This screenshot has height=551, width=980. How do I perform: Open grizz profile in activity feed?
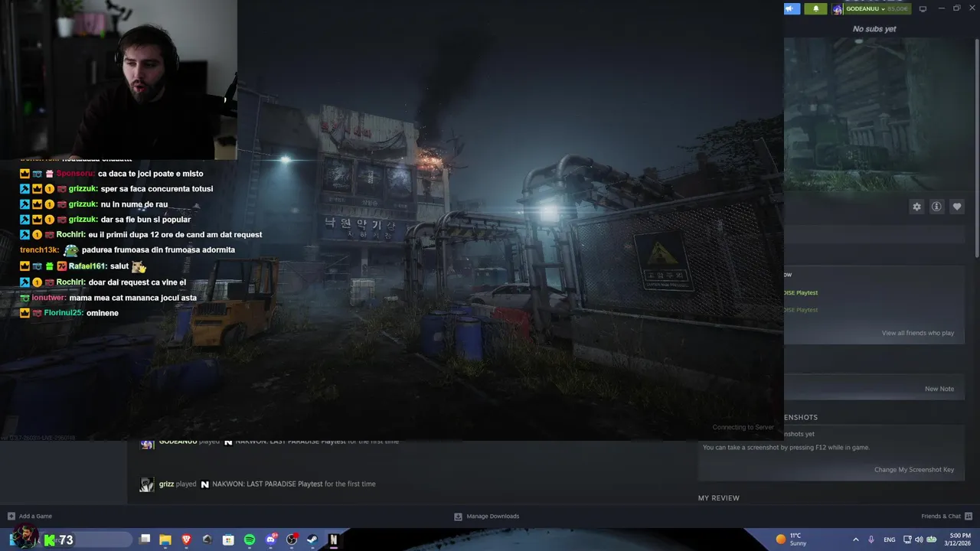click(x=166, y=484)
